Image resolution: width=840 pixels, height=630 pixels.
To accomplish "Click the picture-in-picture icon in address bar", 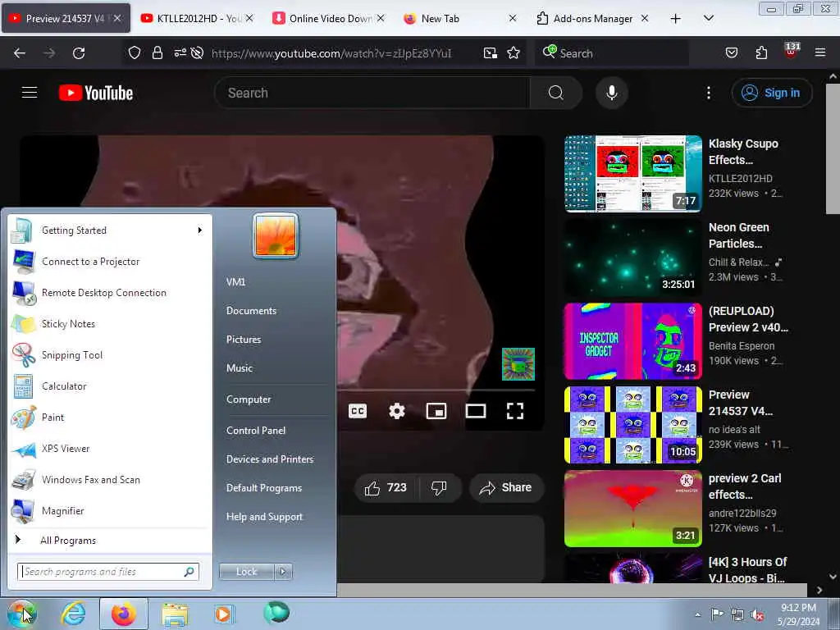I will click(x=491, y=53).
